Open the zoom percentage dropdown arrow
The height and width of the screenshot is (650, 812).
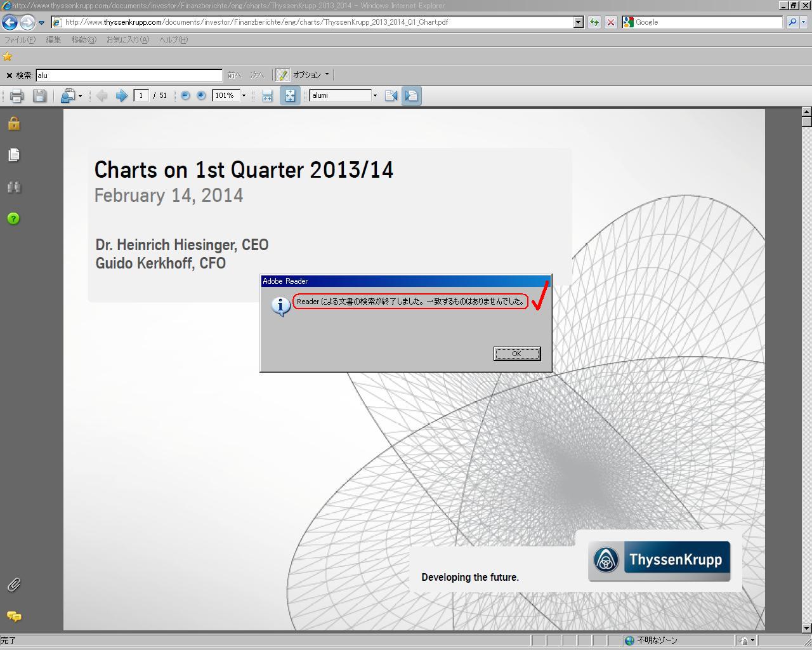244,96
